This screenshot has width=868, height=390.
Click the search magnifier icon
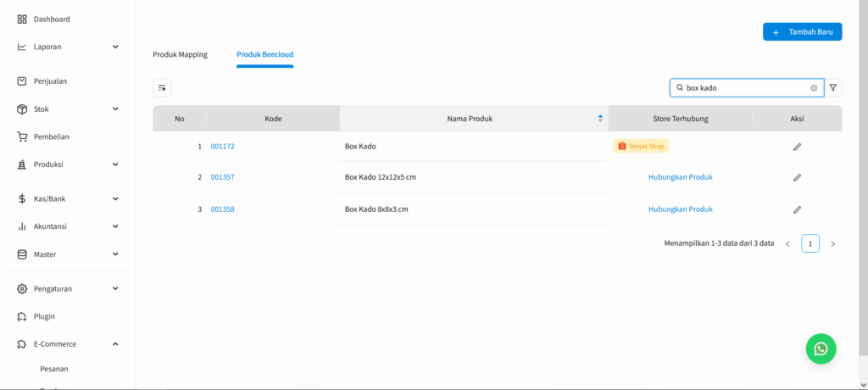tap(679, 87)
